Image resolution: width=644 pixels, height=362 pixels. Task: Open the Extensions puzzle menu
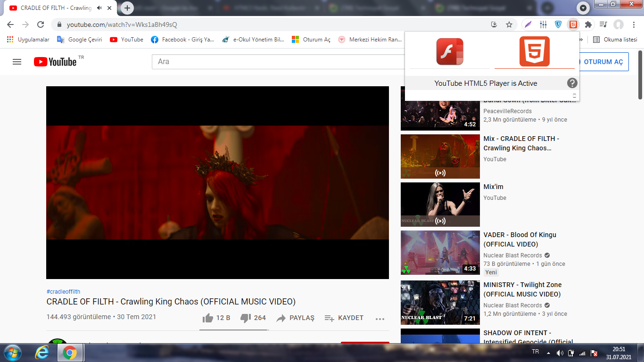(588, 25)
